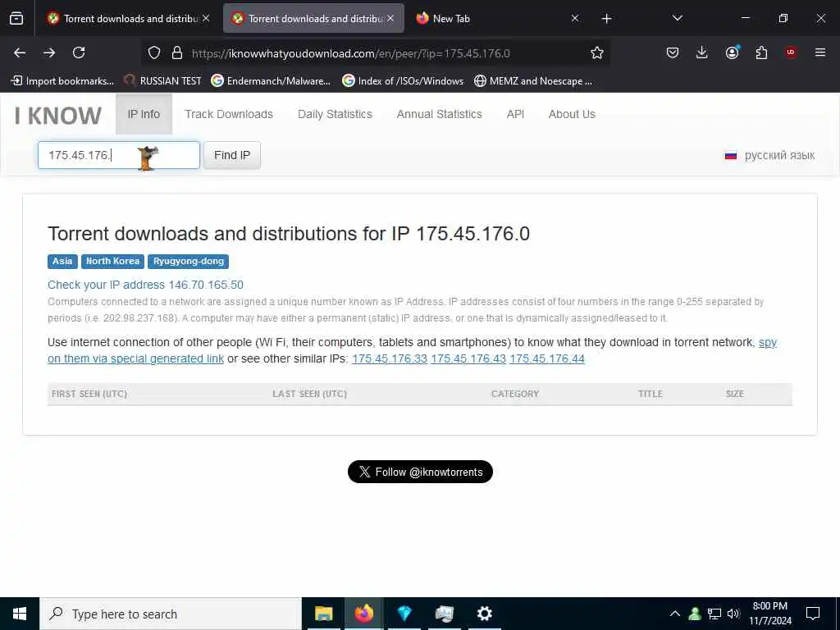The height and width of the screenshot is (630, 840).
Task: Click the taskbar search box
Action: click(x=171, y=614)
